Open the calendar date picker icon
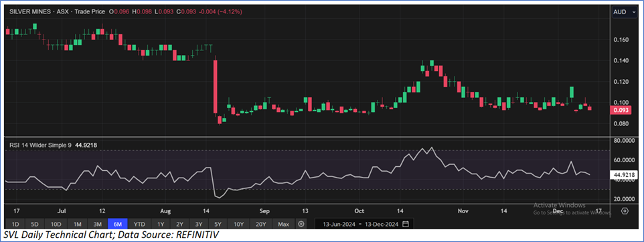644x242 pixels. point(406,225)
